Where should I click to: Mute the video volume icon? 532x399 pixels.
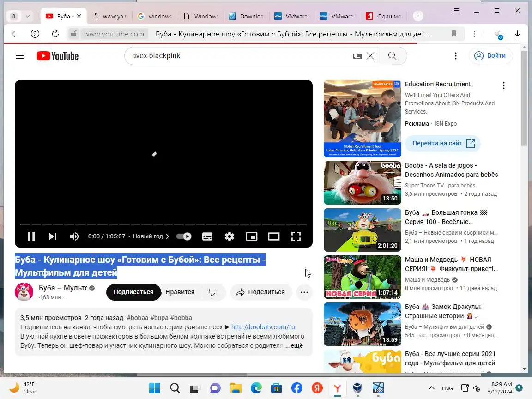click(74, 236)
